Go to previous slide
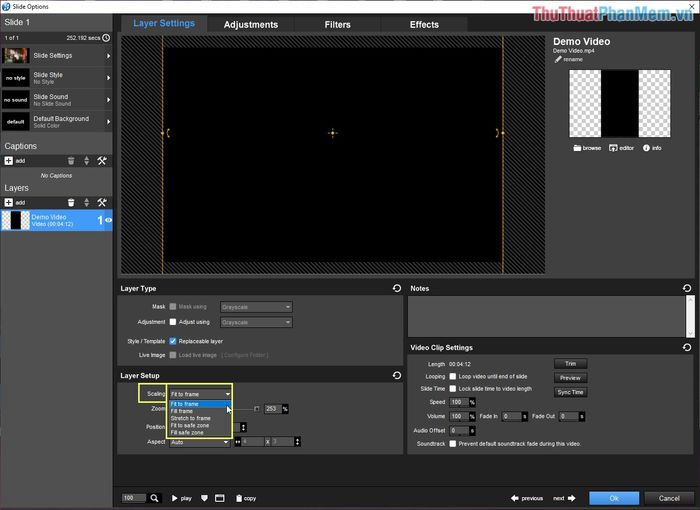Image resolution: width=700 pixels, height=510 pixels. click(527, 498)
